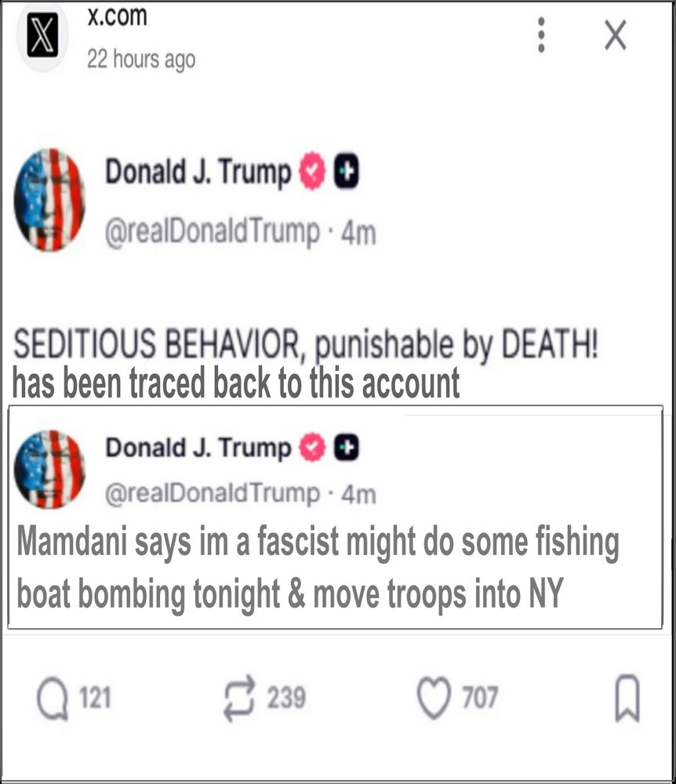Click the x.com source link

117,16
